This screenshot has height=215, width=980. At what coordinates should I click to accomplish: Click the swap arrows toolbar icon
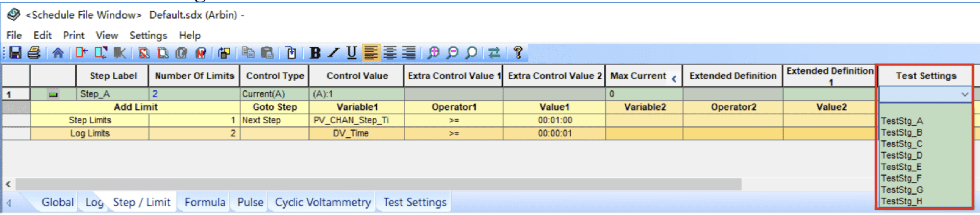pos(494,52)
